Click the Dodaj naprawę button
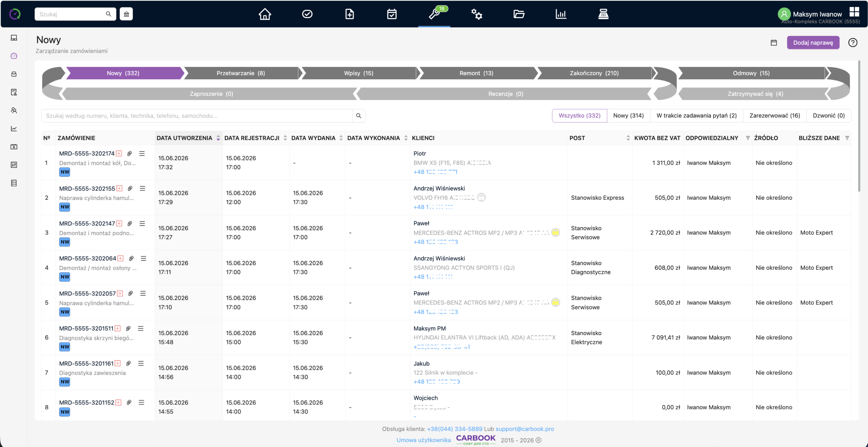The image size is (868, 447). tap(813, 43)
